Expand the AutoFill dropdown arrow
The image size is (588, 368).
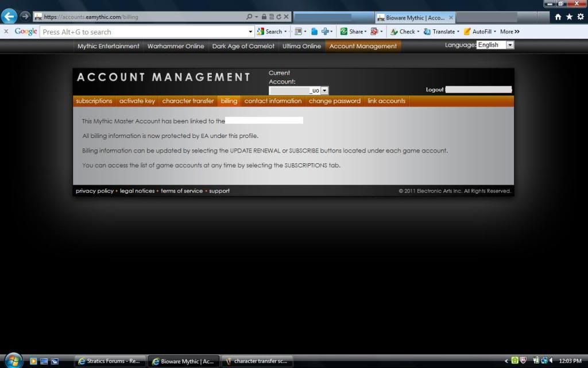click(x=494, y=32)
